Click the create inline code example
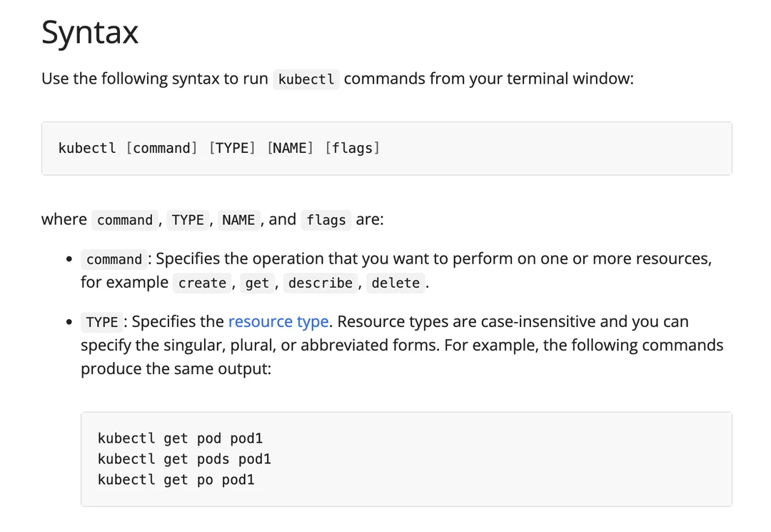This screenshot has width=771, height=532. (x=202, y=283)
